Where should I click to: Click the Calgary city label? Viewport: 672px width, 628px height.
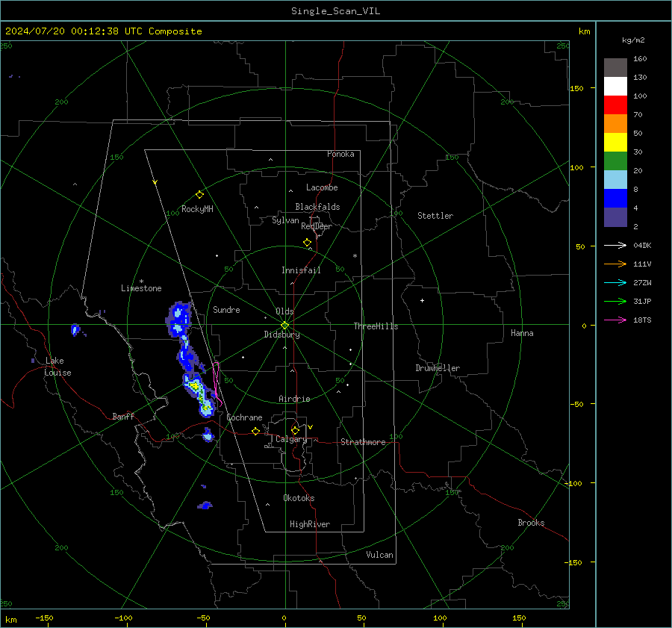(x=291, y=439)
